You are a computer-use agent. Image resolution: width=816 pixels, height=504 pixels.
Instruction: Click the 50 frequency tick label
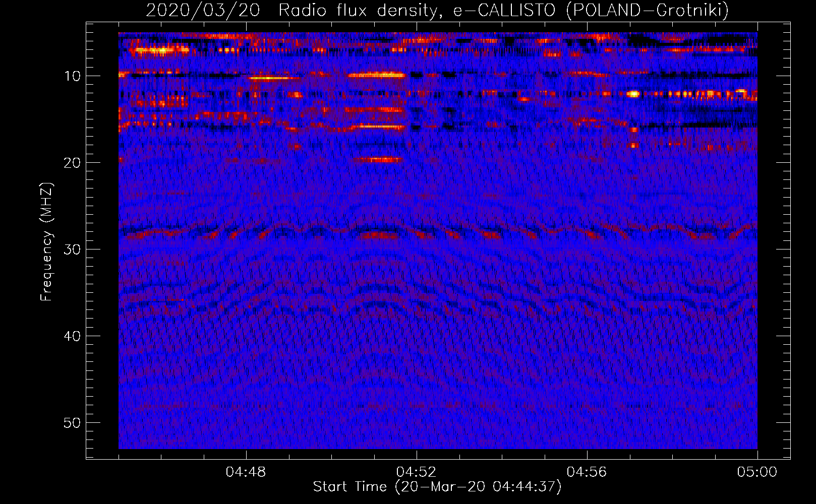coord(73,423)
